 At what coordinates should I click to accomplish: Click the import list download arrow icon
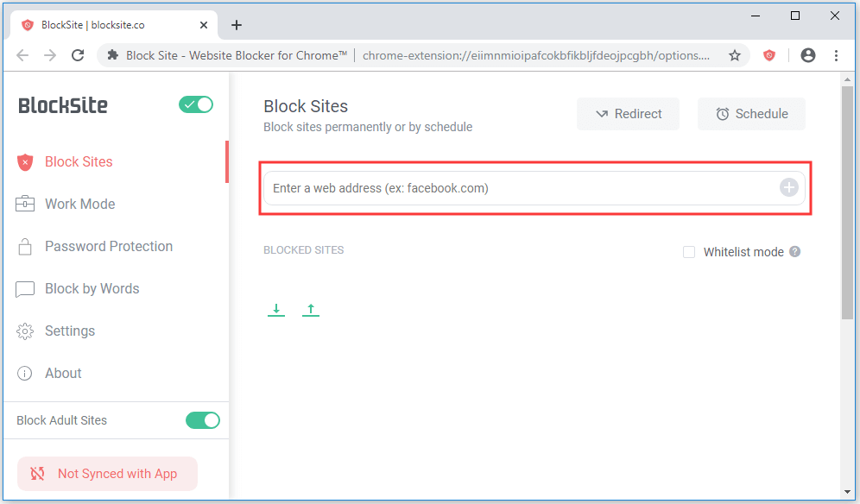point(276,310)
